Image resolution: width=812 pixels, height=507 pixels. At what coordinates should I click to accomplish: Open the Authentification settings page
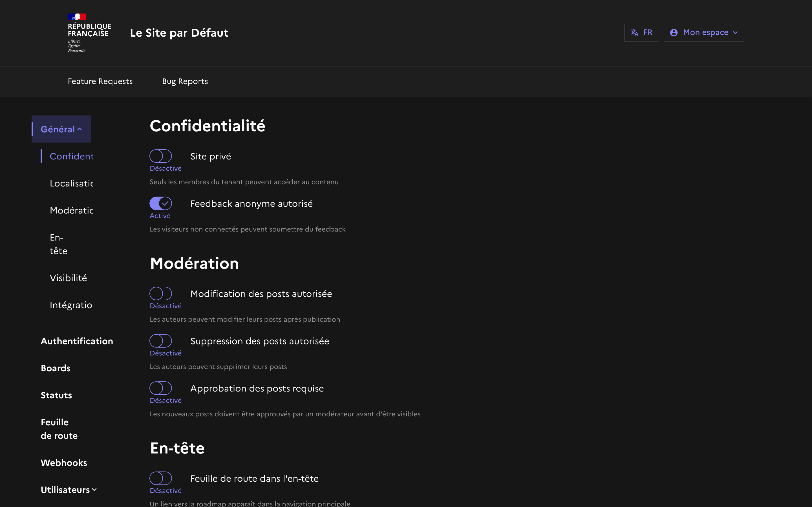click(x=76, y=341)
